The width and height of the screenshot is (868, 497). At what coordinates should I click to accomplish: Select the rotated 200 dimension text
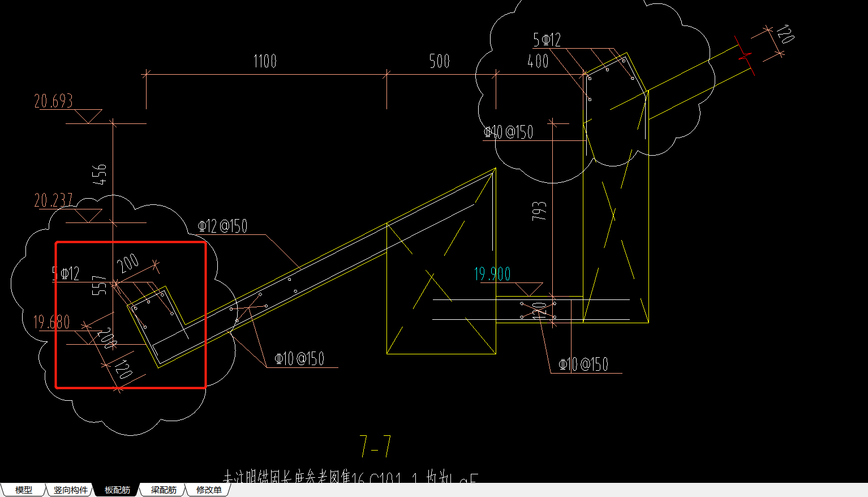[x=128, y=263]
